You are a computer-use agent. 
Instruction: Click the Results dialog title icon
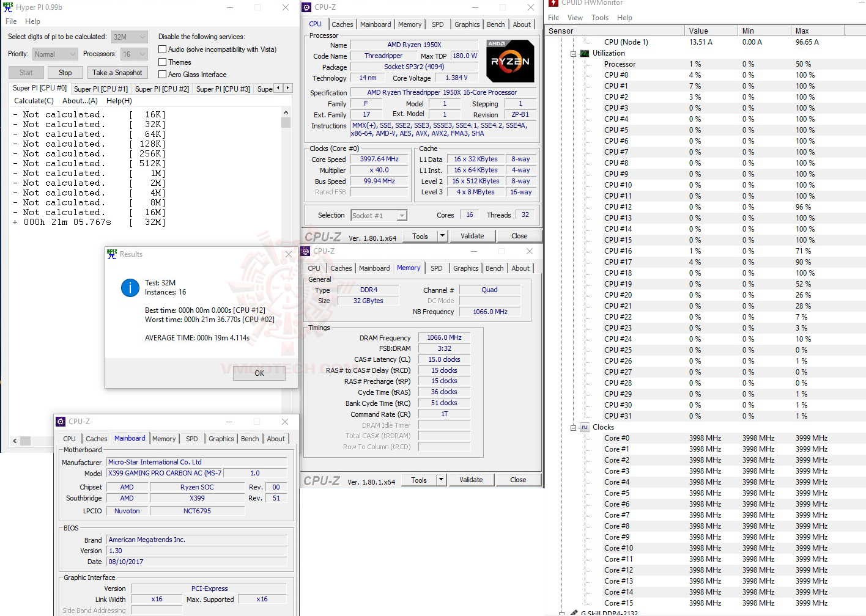tap(112, 254)
